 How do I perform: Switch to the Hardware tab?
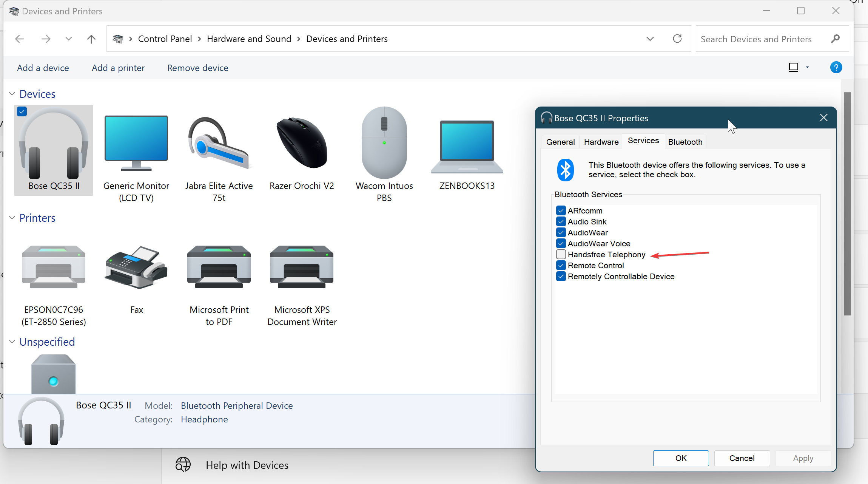coord(601,142)
